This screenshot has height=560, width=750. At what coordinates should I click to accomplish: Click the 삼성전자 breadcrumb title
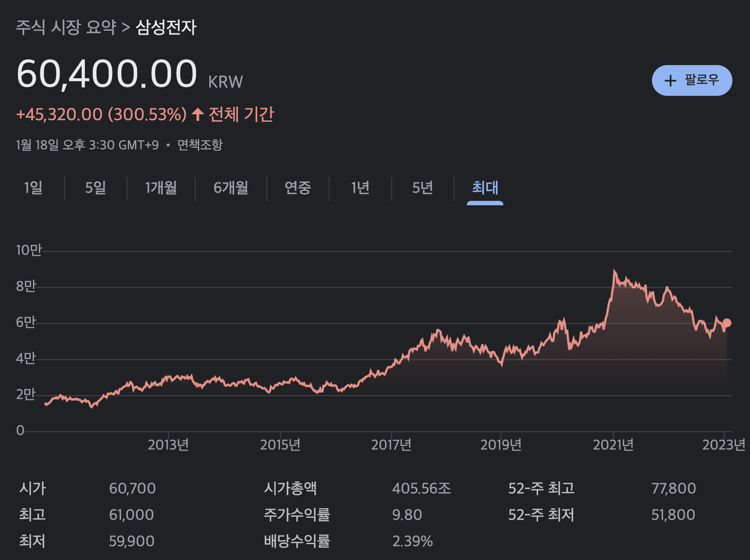(x=166, y=27)
